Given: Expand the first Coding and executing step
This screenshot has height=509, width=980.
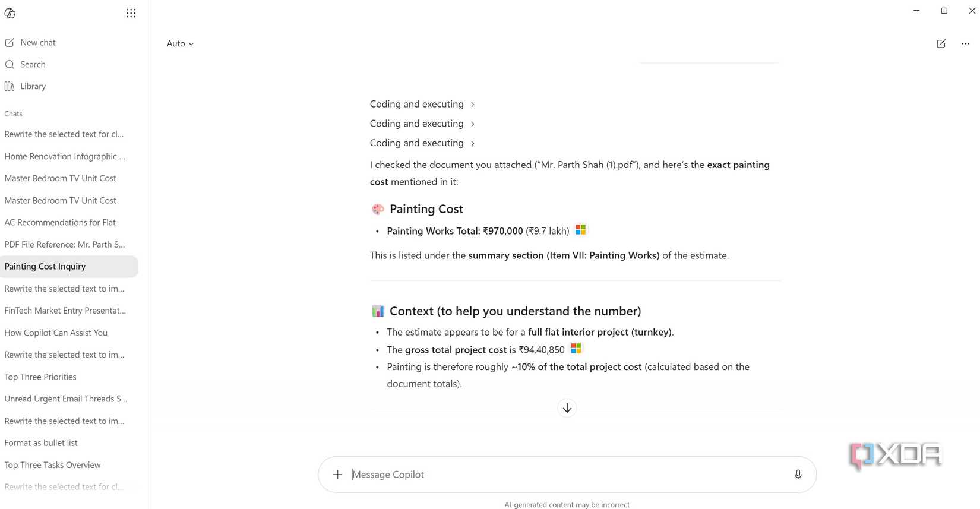Looking at the screenshot, I should [x=422, y=105].
